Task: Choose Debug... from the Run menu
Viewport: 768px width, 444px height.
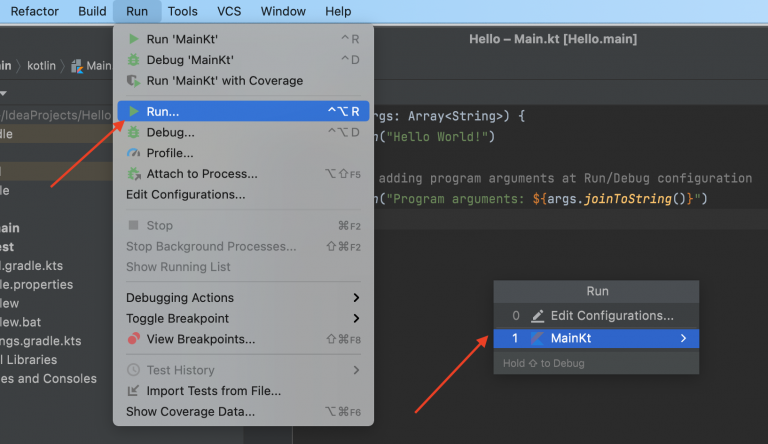Action: (x=170, y=132)
